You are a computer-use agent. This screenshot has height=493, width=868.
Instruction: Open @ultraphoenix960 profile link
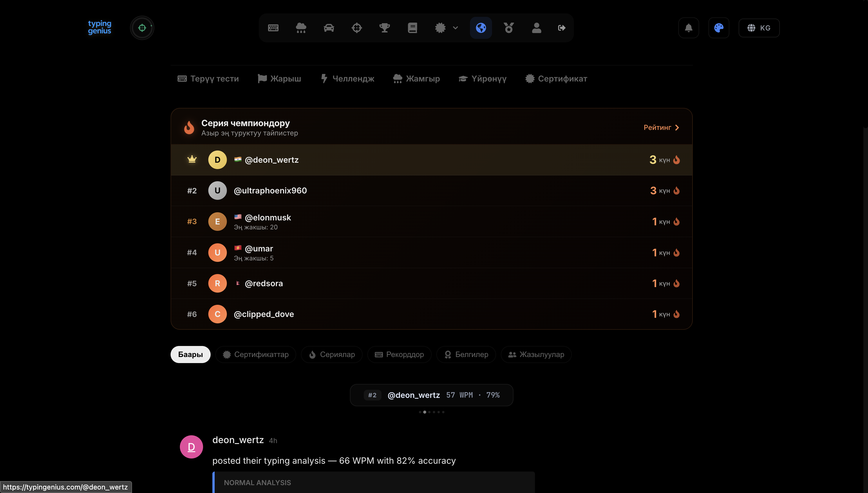270,191
